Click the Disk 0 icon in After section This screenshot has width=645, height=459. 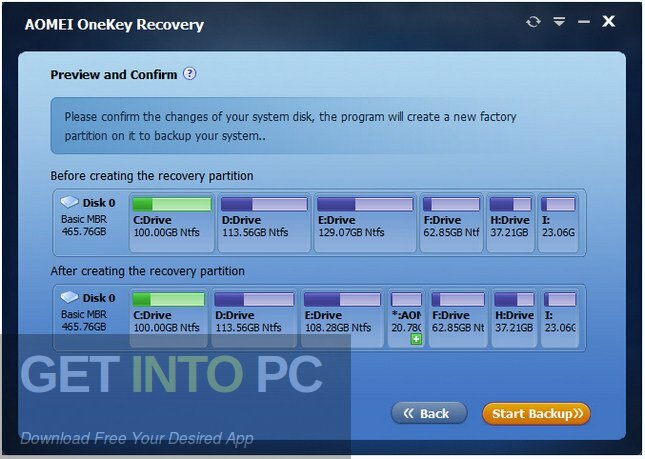[69, 297]
